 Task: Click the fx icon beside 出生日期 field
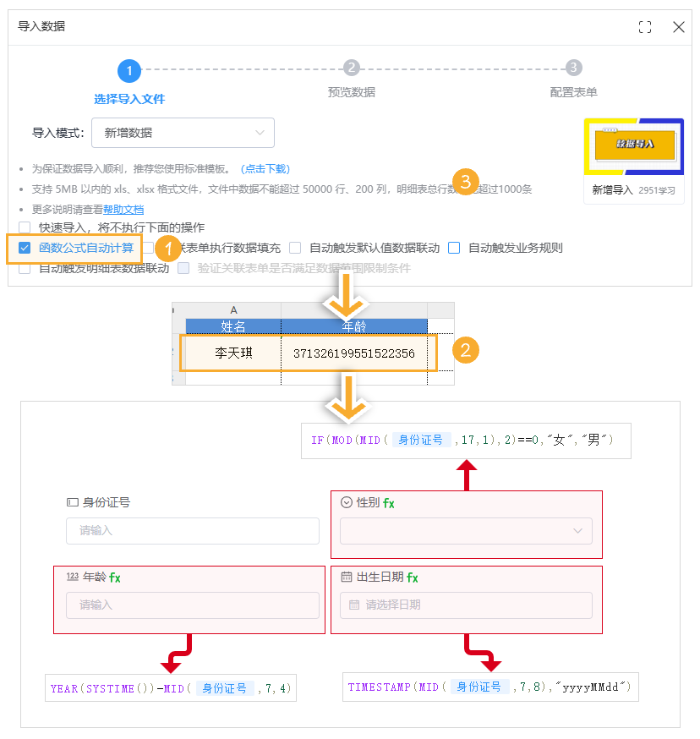pos(413,577)
